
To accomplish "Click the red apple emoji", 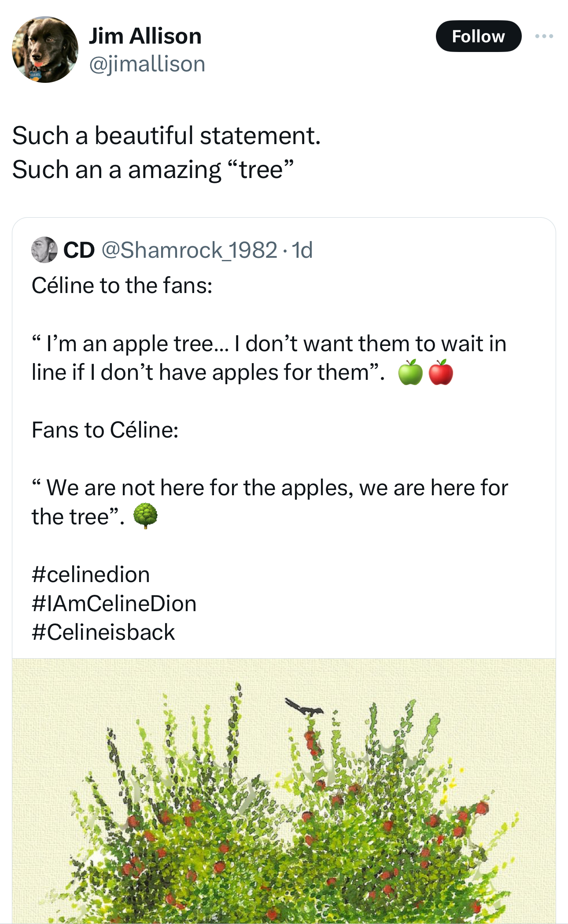I will pos(441,372).
